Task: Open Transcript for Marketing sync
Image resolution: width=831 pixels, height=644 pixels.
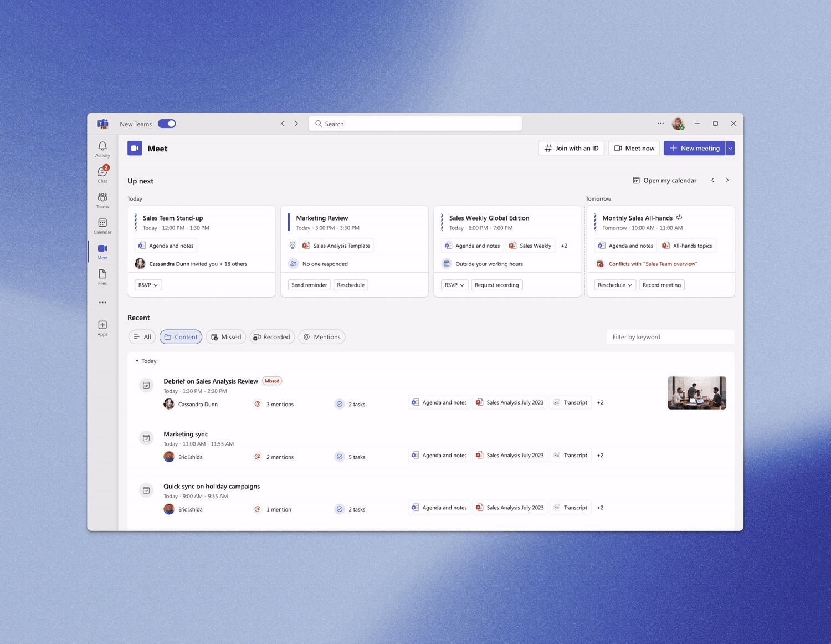Action: 570,455
